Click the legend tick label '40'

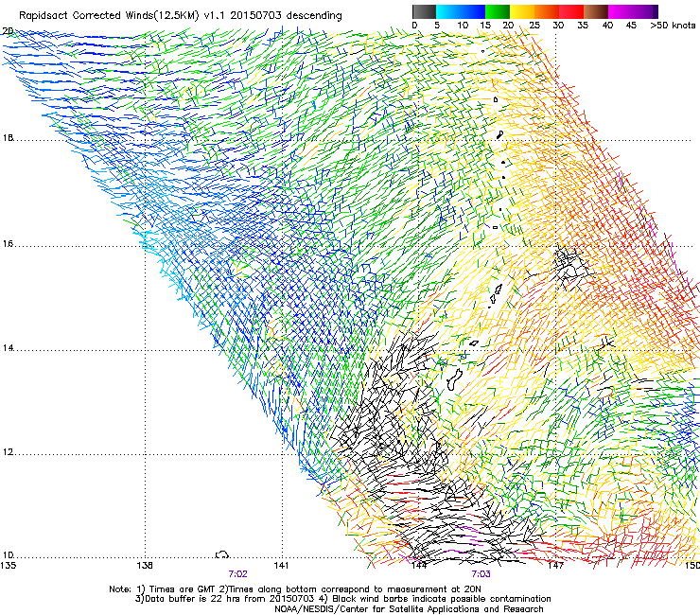click(x=607, y=26)
